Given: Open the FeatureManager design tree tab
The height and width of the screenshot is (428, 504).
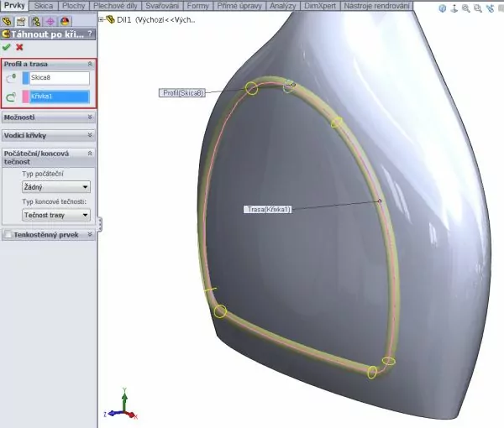Looking at the screenshot, I should point(8,21).
